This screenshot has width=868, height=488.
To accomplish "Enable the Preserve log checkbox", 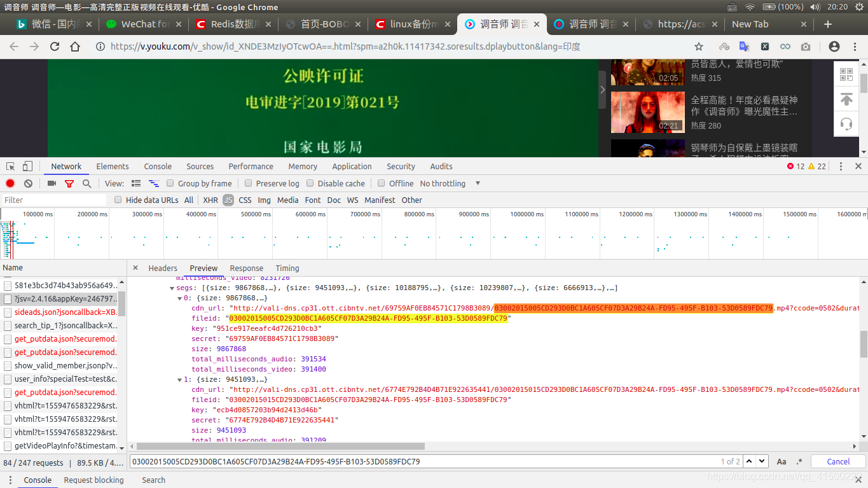I will [x=249, y=183].
